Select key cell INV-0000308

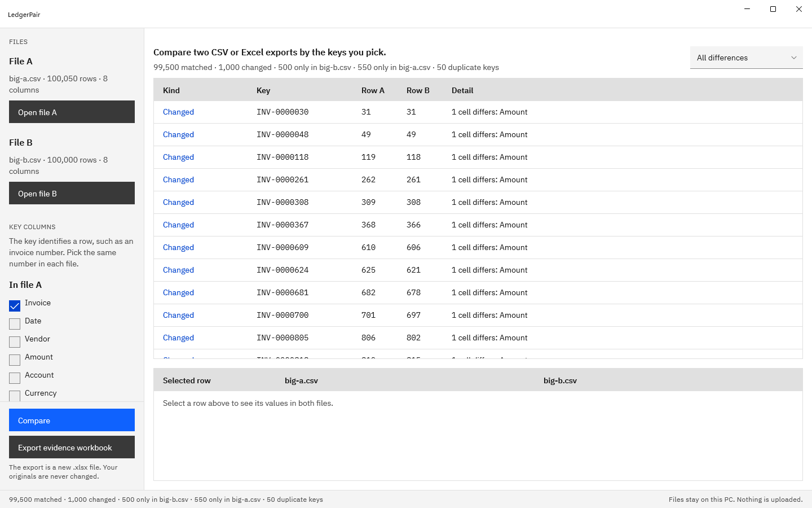[x=283, y=202]
